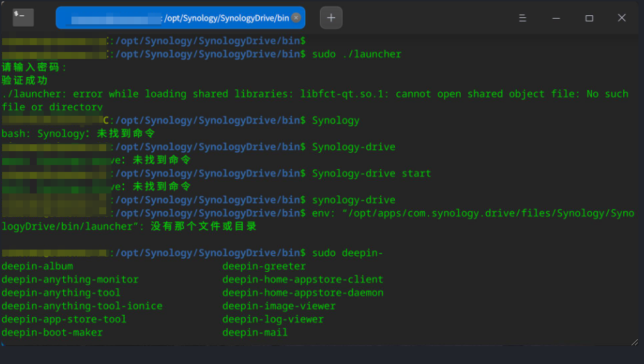
Task: Click the resize grip at window corner
Action: [x=634, y=341]
